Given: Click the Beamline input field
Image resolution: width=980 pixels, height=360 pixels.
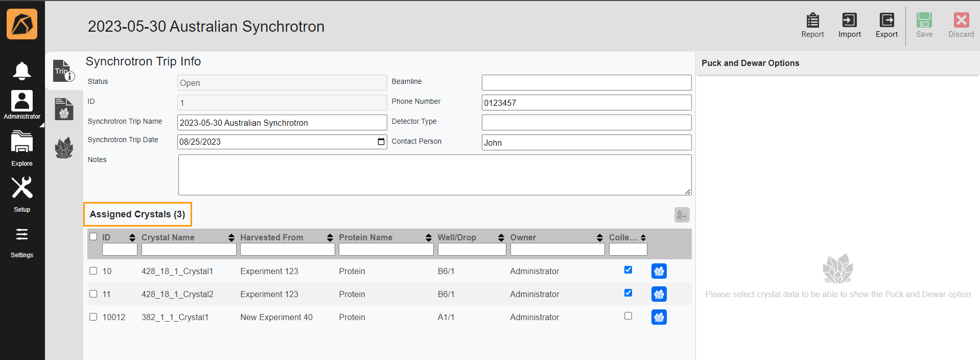Looking at the screenshot, I should point(586,82).
